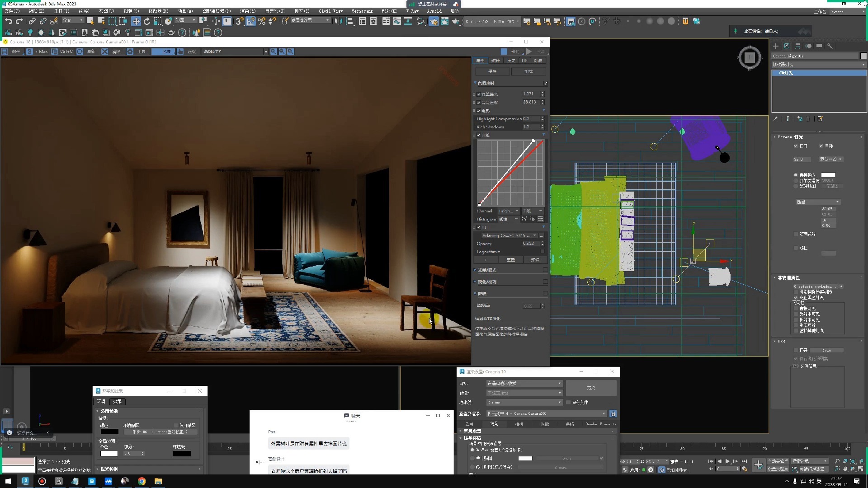Click the LUT browse ellipsis button
Viewport: 868px width, 488px height.
tap(542, 235)
